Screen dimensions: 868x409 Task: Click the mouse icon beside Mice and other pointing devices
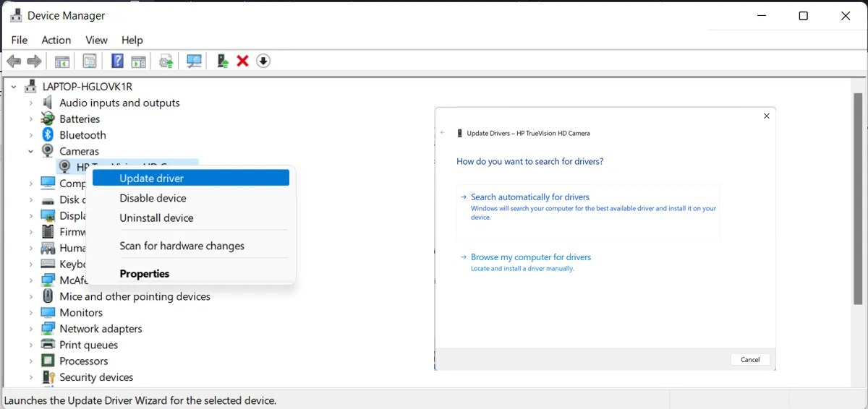[x=48, y=296]
